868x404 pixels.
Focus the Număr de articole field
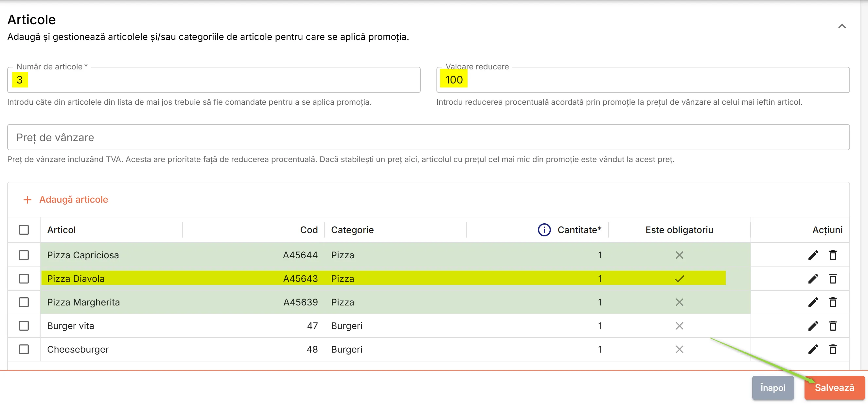(214, 80)
